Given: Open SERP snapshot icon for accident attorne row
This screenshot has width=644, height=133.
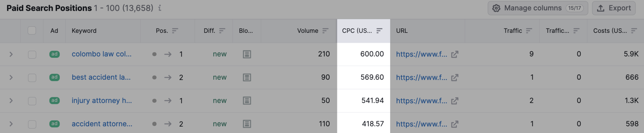Looking at the screenshot, I should tap(247, 124).
